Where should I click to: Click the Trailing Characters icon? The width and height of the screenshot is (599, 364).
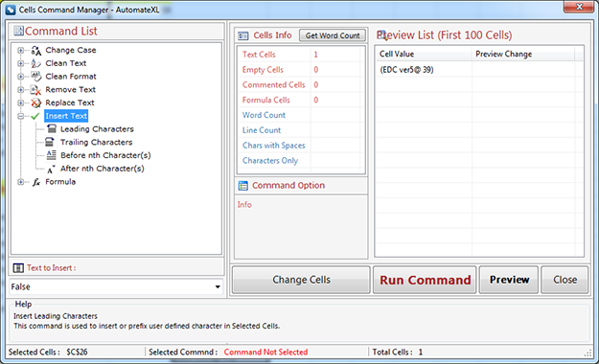pyautogui.click(x=50, y=142)
